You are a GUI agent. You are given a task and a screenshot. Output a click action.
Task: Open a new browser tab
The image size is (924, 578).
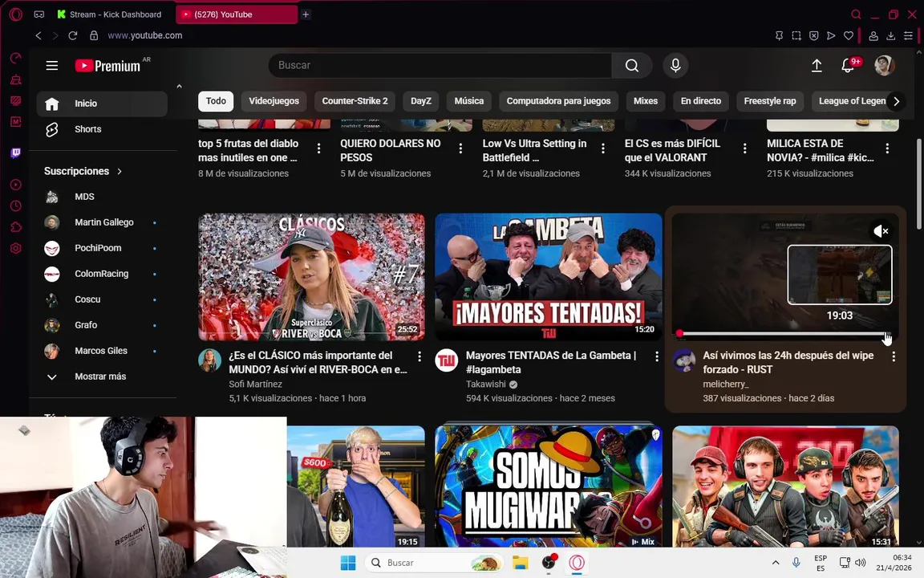tap(306, 14)
